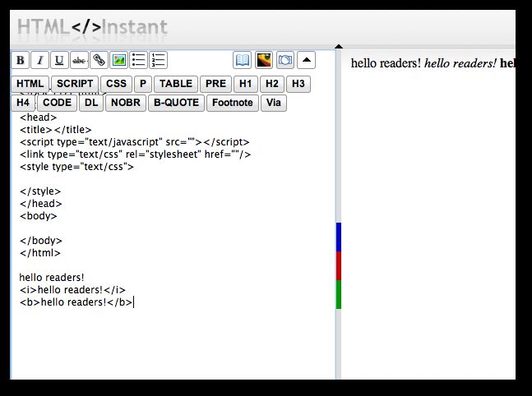This screenshot has height=396, width=532.
Task: Click the Via button
Action: [274, 103]
